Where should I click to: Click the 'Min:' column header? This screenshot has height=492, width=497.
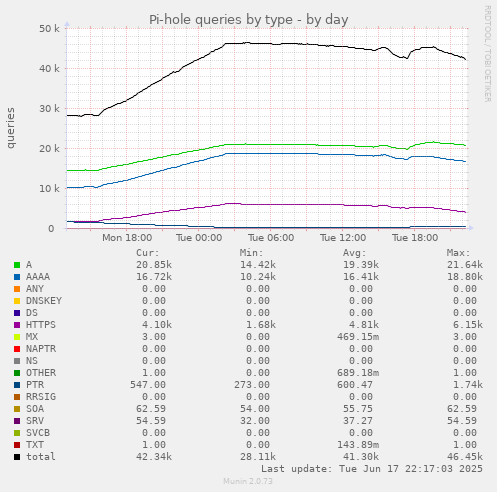251,253
